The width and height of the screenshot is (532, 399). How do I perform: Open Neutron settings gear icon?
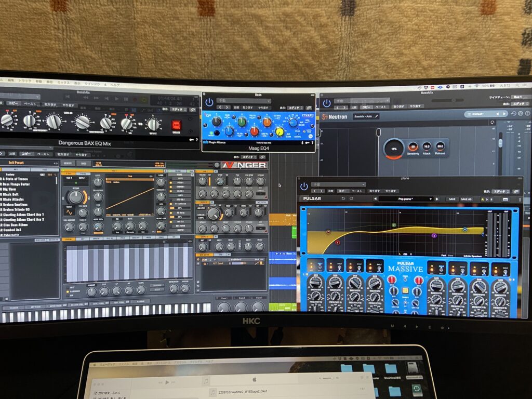pyautogui.click(x=520, y=114)
